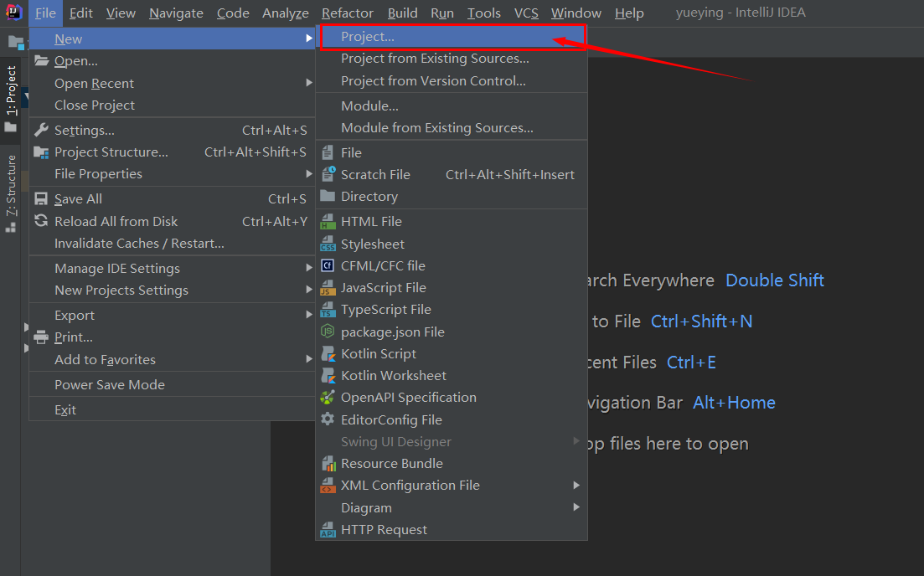
Task: Open the Navigate menu
Action: 176,13
